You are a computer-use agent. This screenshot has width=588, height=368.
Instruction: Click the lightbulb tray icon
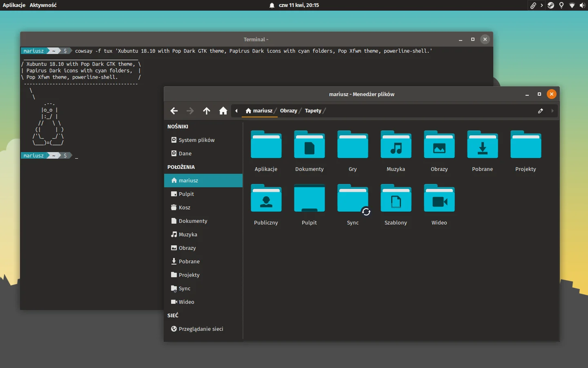click(x=561, y=5)
